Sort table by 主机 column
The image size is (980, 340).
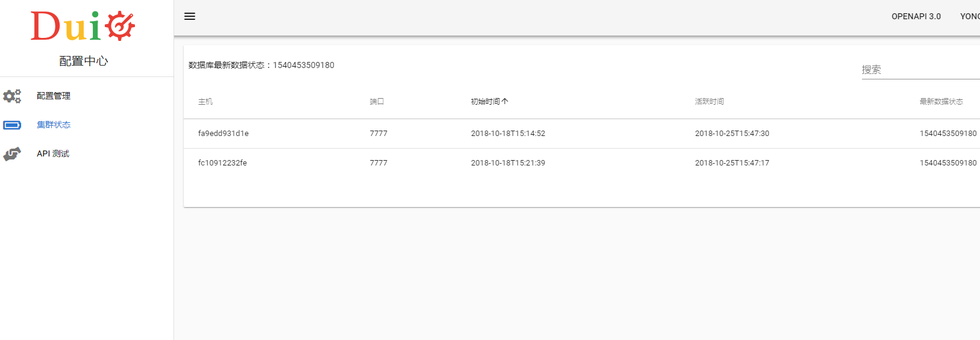click(x=205, y=102)
